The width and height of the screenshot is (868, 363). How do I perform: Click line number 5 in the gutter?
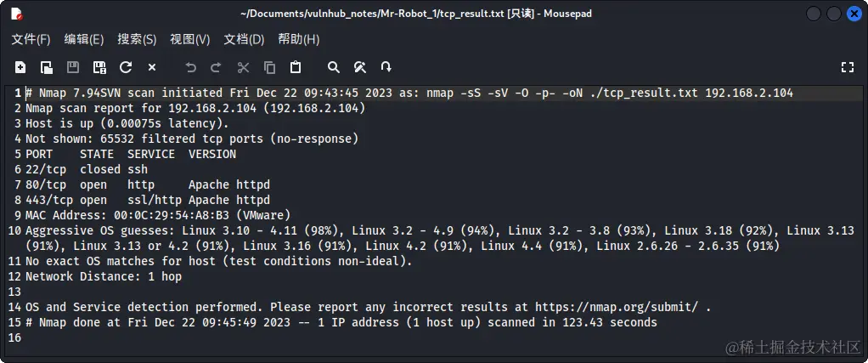(x=17, y=154)
